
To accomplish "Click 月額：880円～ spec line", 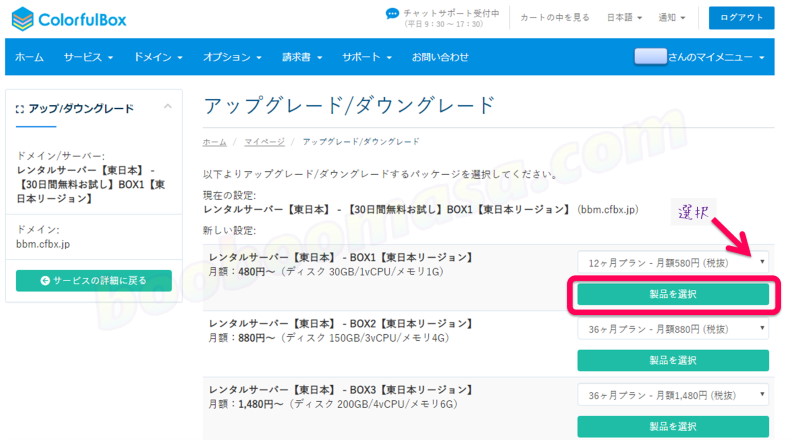I will click(329, 338).
